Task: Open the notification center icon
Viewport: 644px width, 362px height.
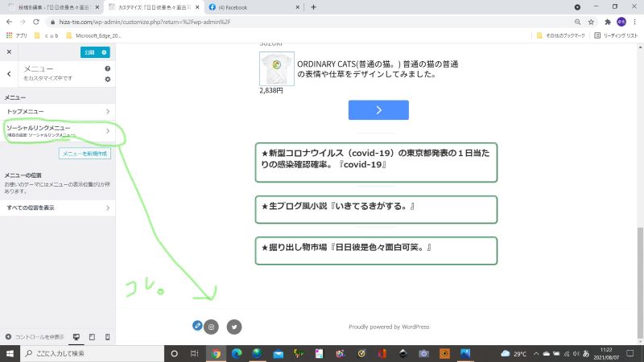Action: click(630, 353)
